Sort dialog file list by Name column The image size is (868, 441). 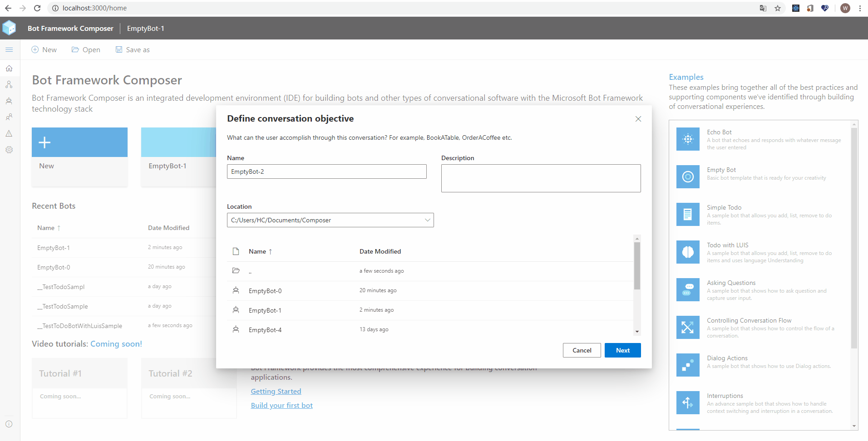tap(260, 251)
